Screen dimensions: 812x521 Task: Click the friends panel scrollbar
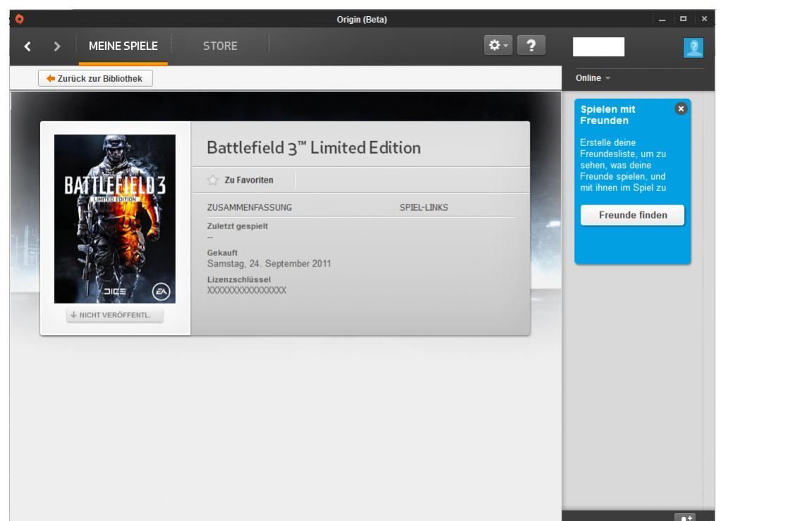tap(708, 300)
